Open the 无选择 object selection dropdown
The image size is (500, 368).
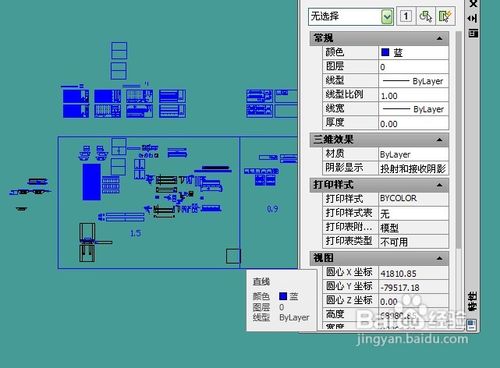coord(387,16)
